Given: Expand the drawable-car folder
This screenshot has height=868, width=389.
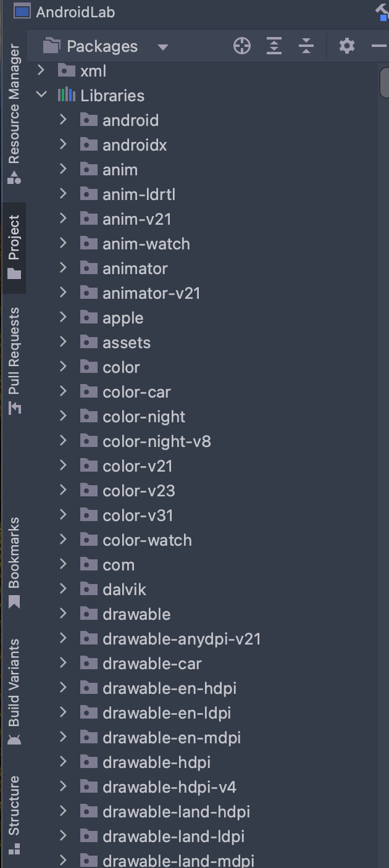Looking at the screenshot, I should click(63, 663).
